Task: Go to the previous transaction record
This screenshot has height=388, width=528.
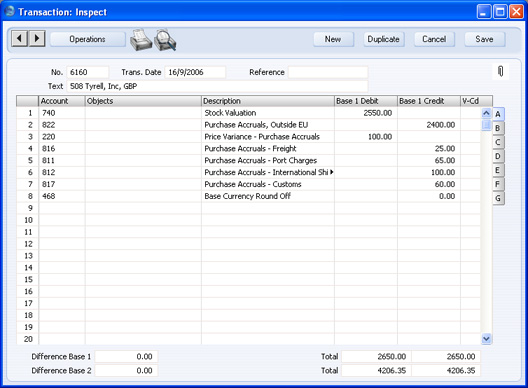Action: [20, 38]
